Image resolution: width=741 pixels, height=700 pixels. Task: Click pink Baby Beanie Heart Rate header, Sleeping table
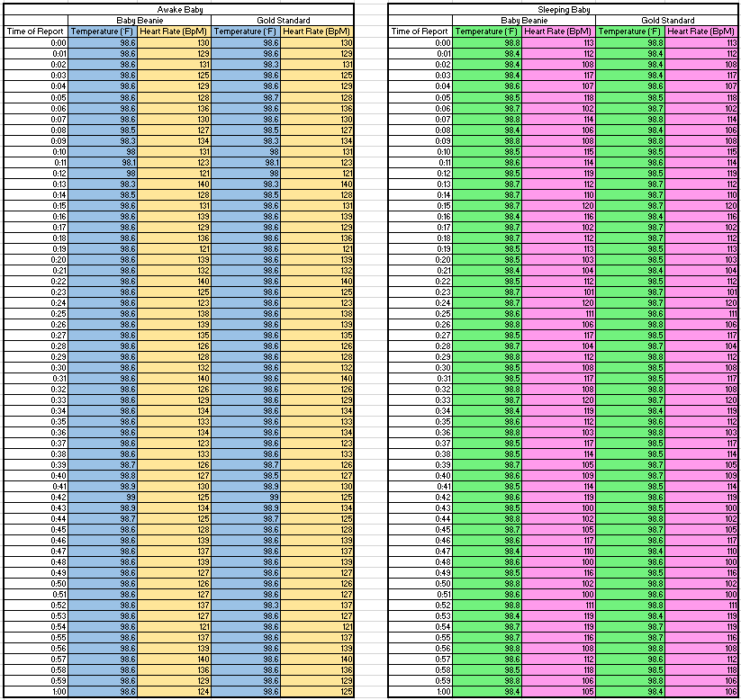(x=559, y=31)
